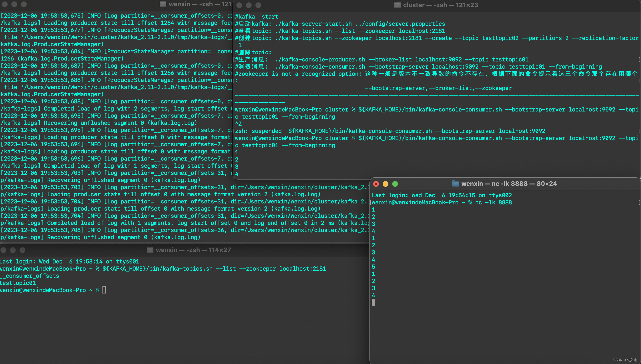Click the green zoom button of nc window
The image size is (641, 364).
click(x=395, y=184)
